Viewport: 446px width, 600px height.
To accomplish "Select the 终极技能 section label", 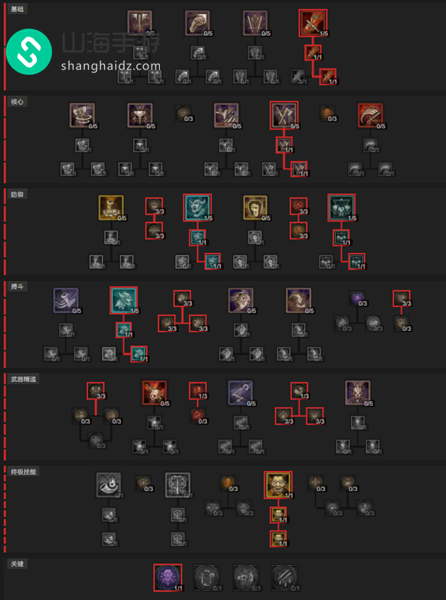I will coord(23,472).
